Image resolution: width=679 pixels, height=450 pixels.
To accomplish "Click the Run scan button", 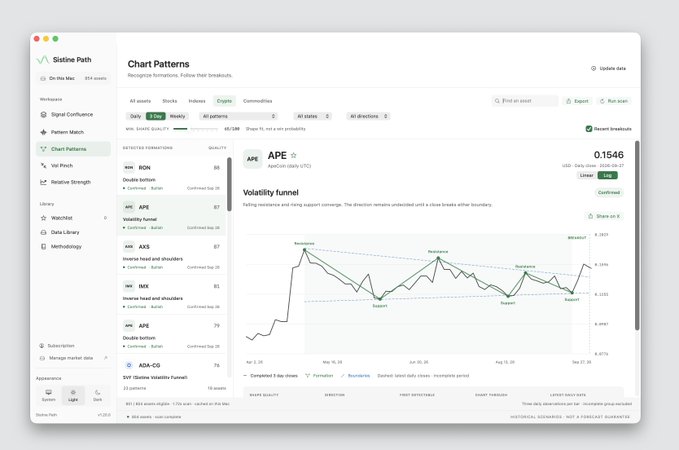I will 614,101.
